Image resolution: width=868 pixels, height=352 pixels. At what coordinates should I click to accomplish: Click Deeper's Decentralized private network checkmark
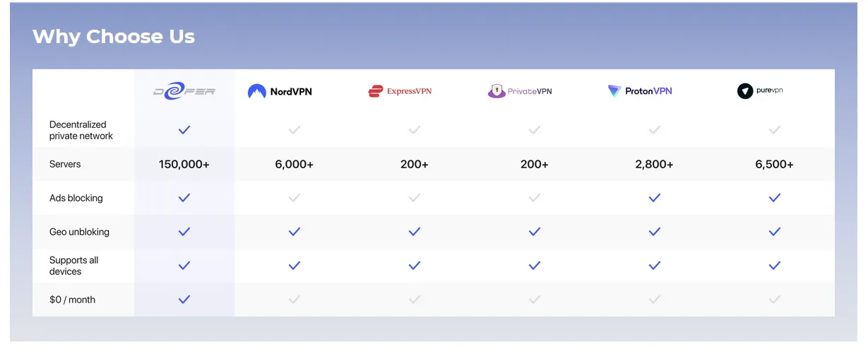pyautogui.click(x=184, y=130)
